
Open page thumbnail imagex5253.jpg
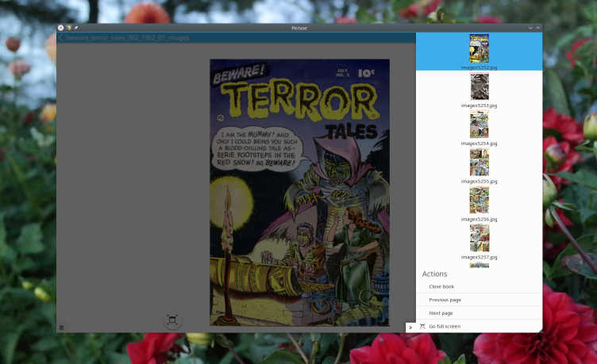480,86
